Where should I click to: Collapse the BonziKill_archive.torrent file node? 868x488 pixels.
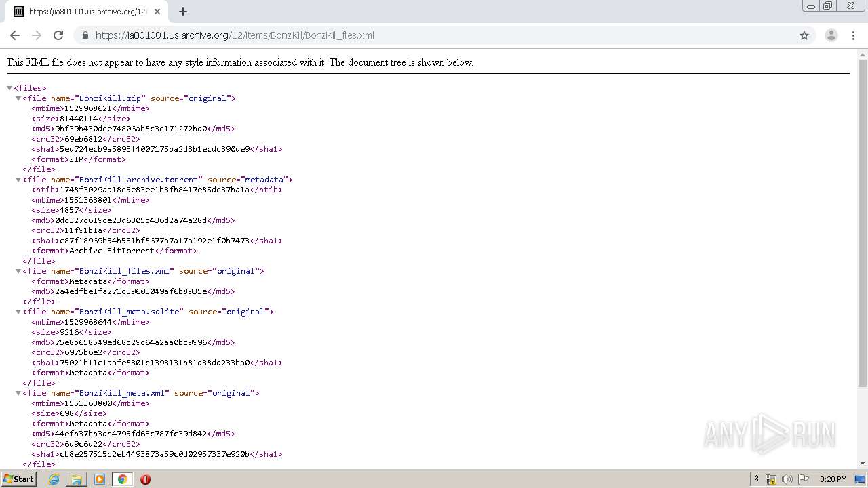pos(18,180)
